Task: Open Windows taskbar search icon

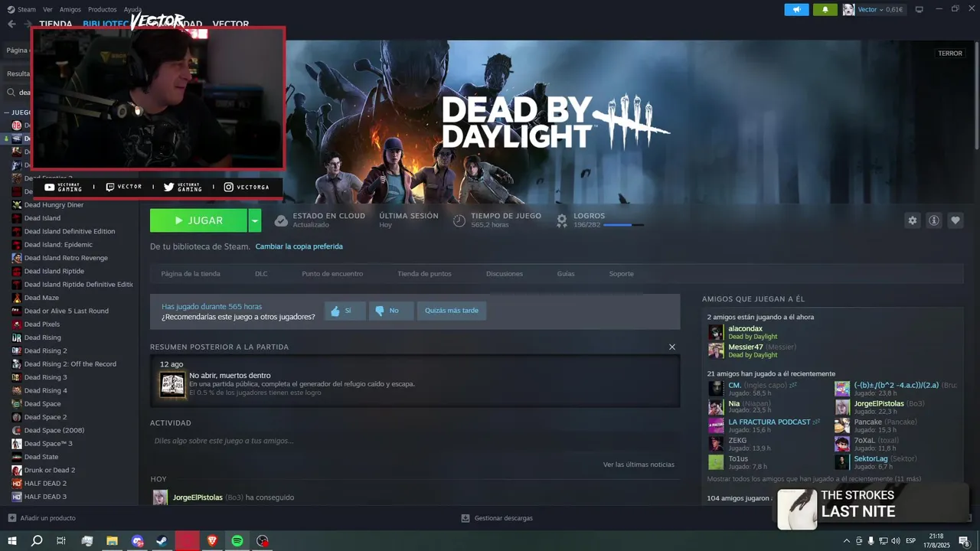Action: coord(37,541)
